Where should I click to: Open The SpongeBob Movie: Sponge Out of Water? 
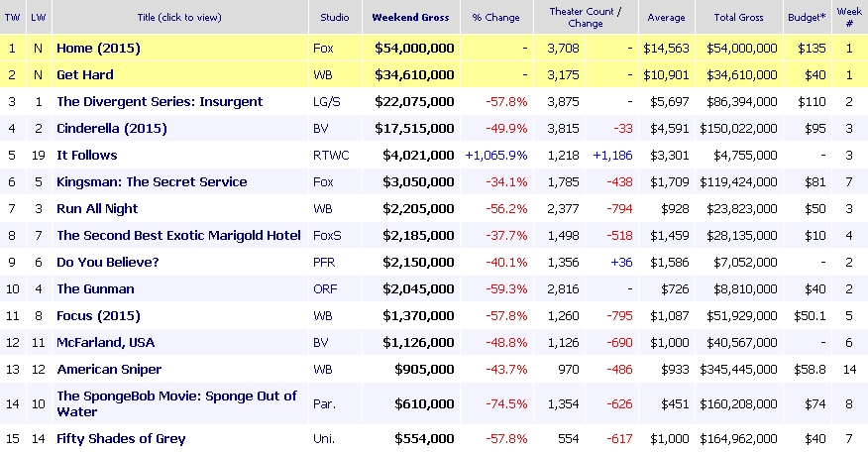[x=176, y=403]
